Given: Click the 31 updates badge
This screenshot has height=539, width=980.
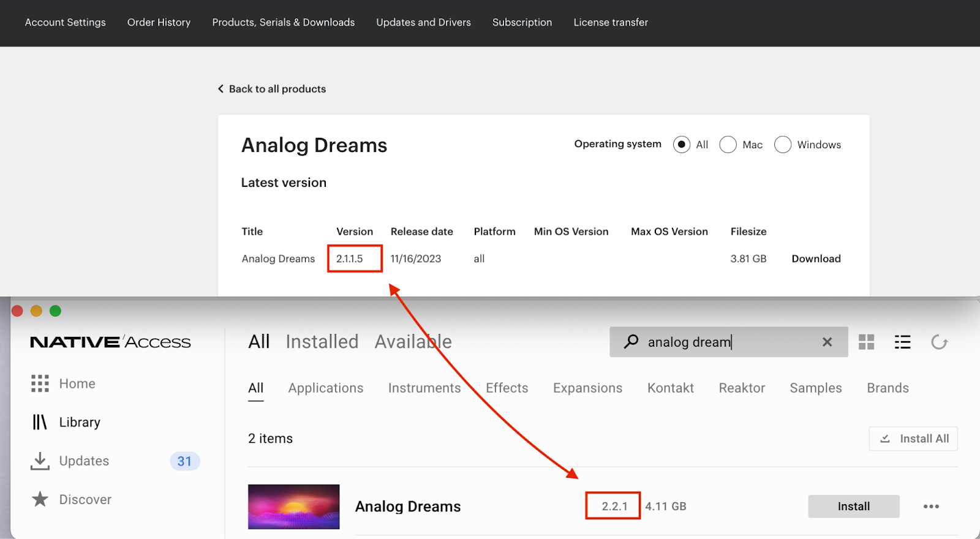Looking at the screenshot, I should tap(184, 461).
